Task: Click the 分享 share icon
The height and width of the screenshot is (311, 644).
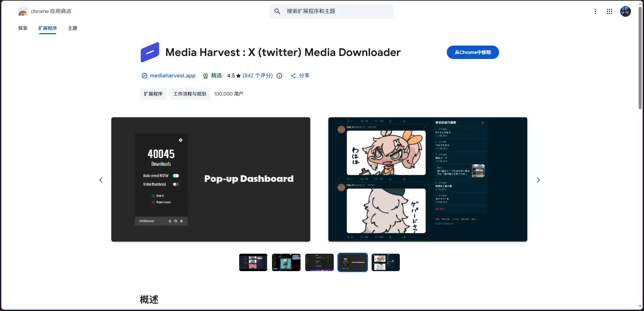Action: click(293, 76)
